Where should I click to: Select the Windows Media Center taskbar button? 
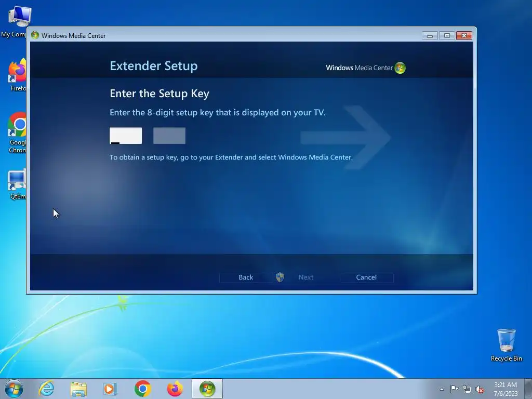[207, 389]
